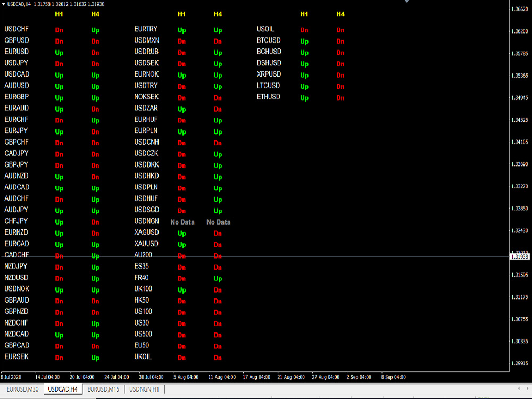
Task: Click the XRPUSD symbol label
Action: point(269,74)
